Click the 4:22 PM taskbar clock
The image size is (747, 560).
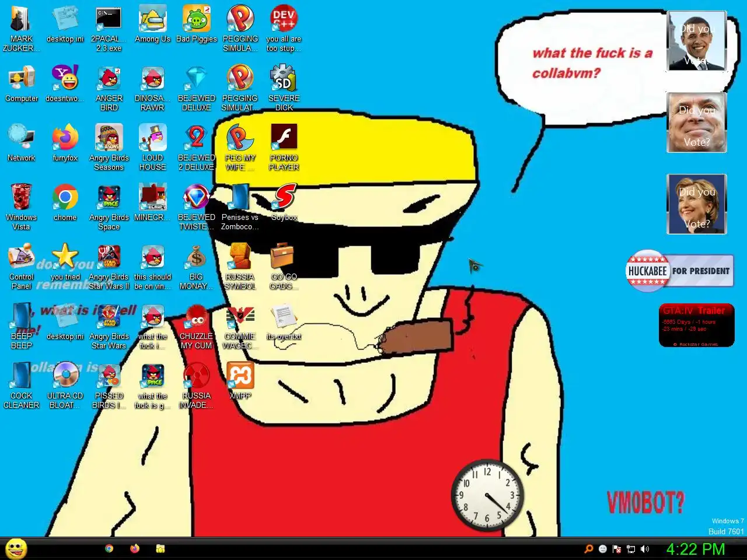tap(696, 549)
